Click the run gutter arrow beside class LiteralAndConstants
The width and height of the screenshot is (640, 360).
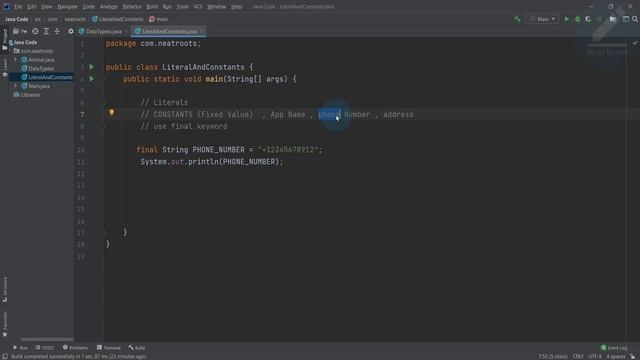[92, 67]
